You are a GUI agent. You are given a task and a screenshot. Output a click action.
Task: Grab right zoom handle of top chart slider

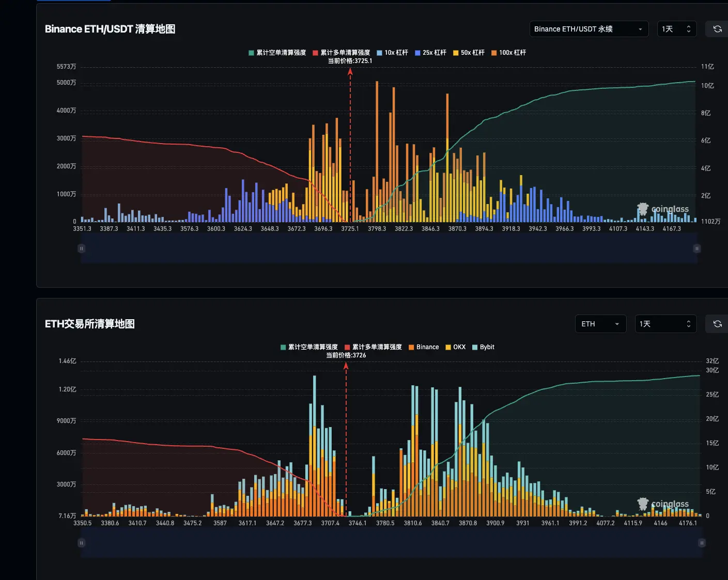tap(697, 248)
